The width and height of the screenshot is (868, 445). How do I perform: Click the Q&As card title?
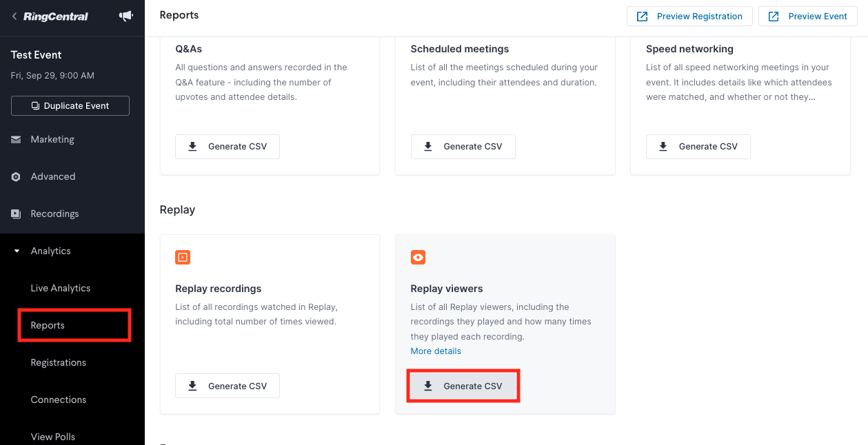189,49
